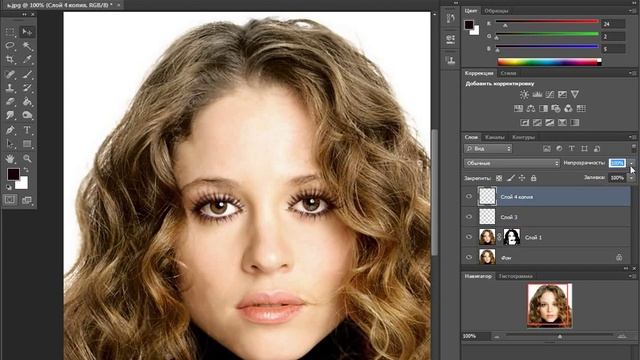Reset default colors in the toolbar
Viewport: 640px width, 360px height.
(x=9, y=187)
